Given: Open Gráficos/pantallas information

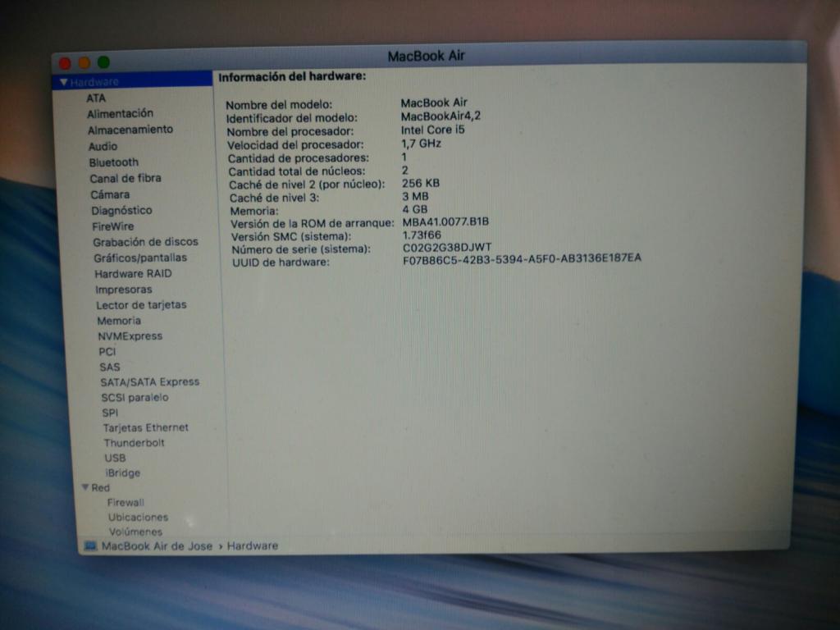Looking at the screenshot, I should [140, 258].
